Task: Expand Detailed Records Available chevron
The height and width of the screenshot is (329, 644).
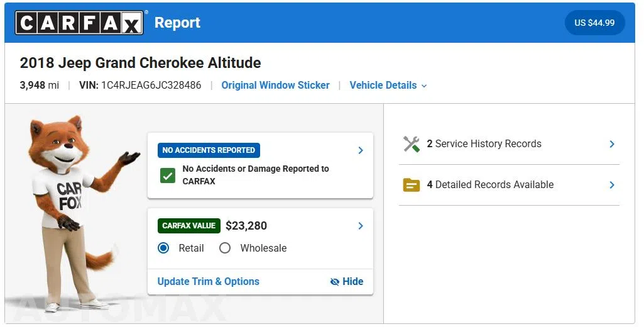Action: 612,185
